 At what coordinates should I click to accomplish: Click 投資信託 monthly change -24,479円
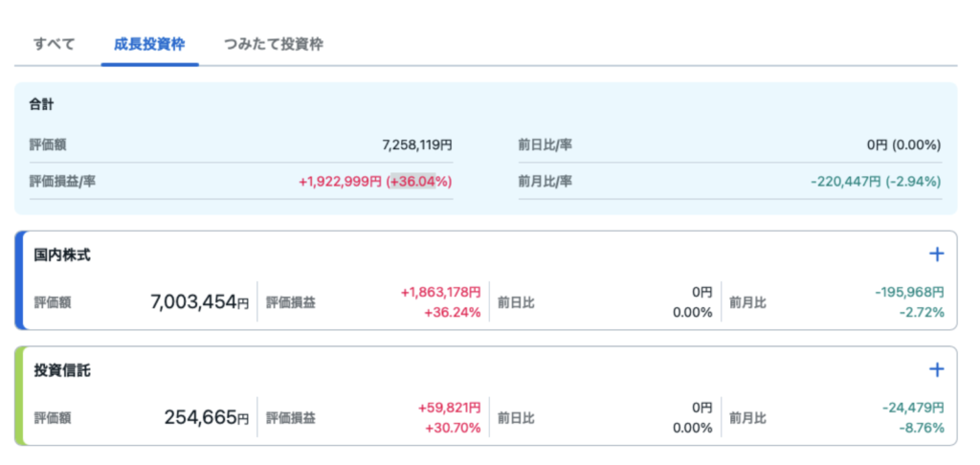(913, 408)
